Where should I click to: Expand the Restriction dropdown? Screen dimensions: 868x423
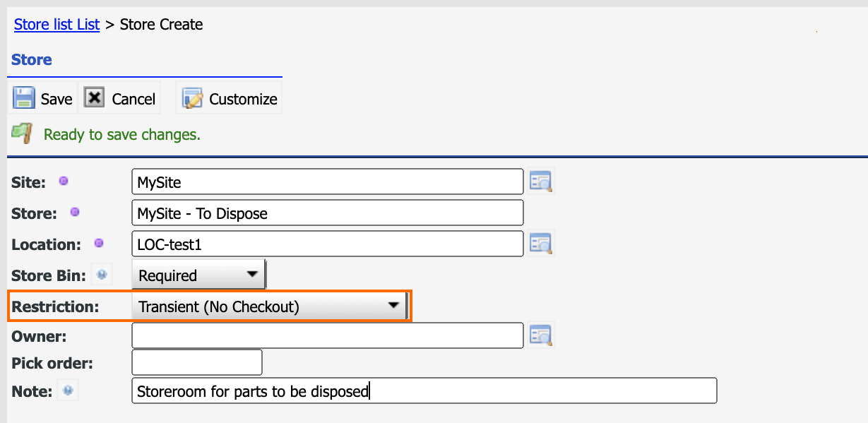pyautogui.click(x=269, y=306)
